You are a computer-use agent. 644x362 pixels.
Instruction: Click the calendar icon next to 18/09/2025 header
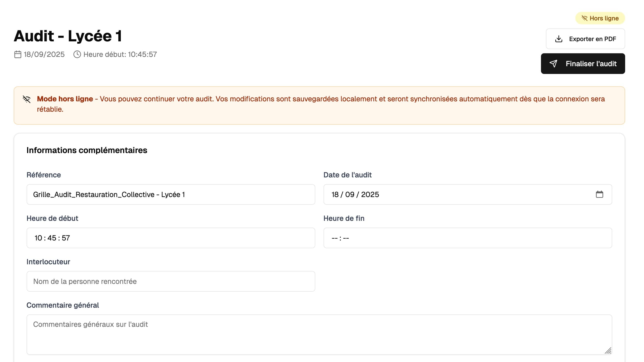[x=18, y=55]
